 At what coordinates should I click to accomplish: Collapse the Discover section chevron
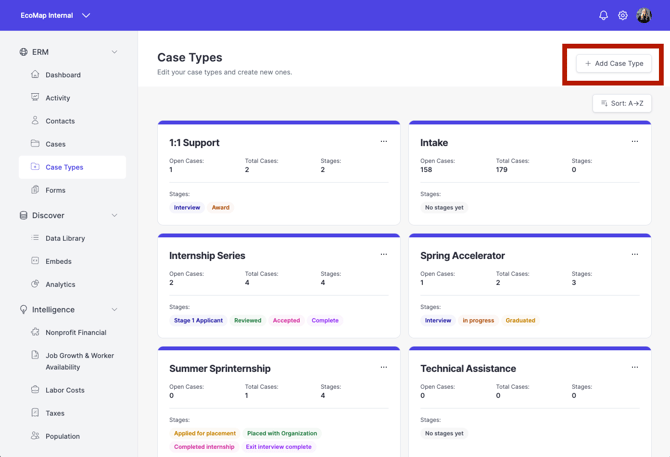114,215
